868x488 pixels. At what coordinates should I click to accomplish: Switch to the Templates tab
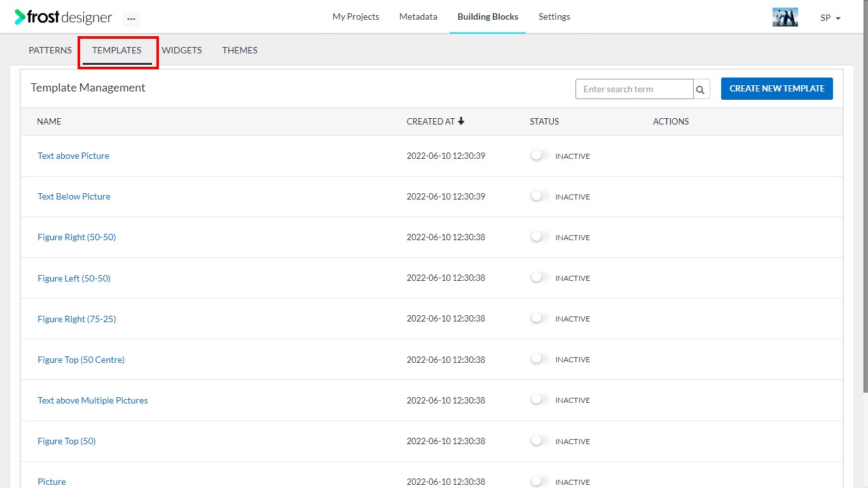(x=117, y=50)
